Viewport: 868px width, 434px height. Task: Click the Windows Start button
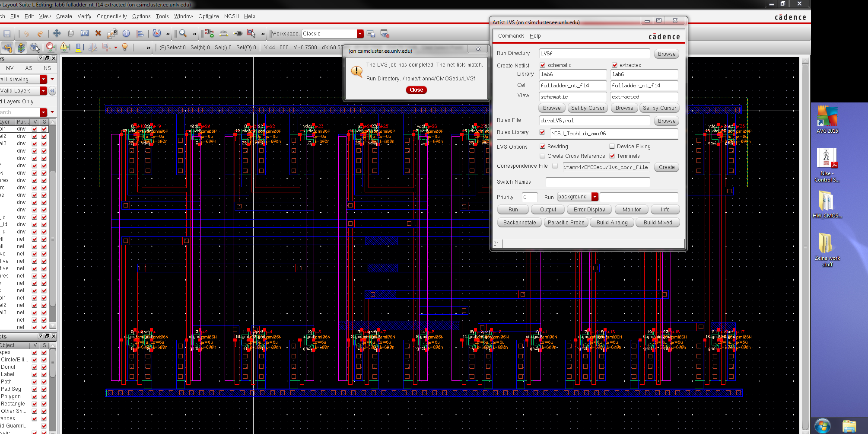(x=822, y=426)
